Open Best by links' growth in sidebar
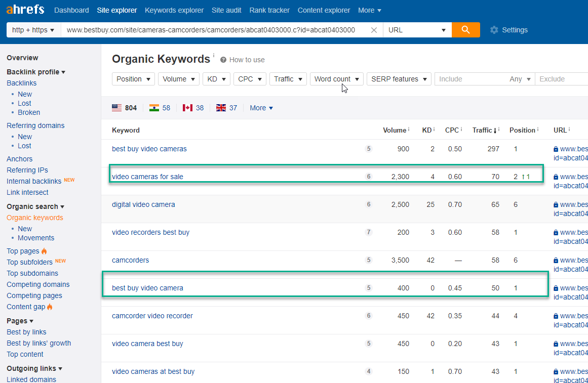The width and height of the screenshot is (588, 383). (x=38, y=343)
